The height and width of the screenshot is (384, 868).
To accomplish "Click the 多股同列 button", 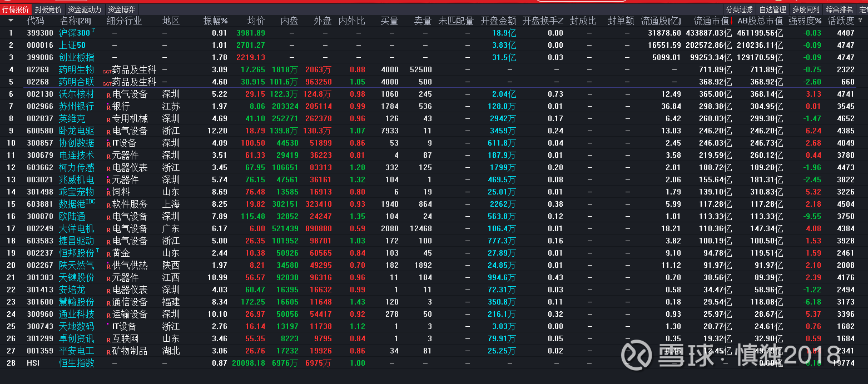I will tap(806, 9).
